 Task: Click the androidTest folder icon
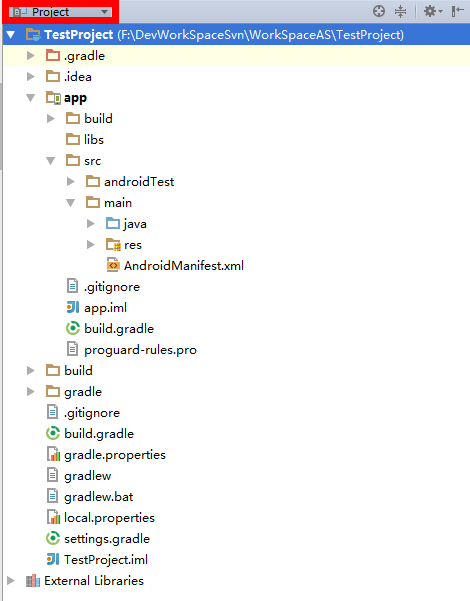(x=93, y=181)
